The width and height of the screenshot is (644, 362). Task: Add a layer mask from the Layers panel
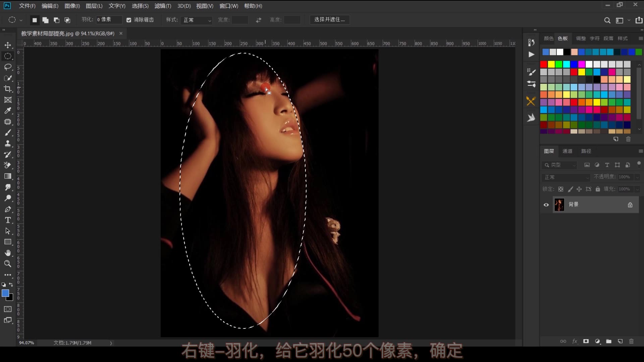point(586,341)
